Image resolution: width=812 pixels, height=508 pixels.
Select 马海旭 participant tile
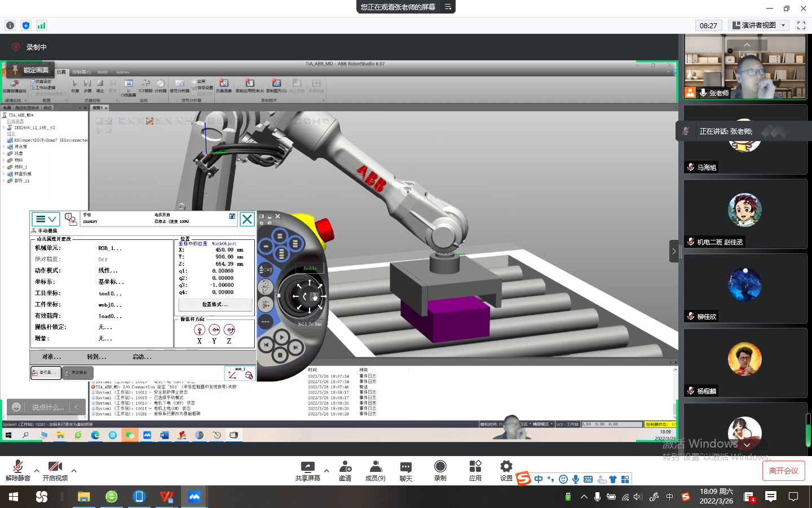tap(744, 140)
